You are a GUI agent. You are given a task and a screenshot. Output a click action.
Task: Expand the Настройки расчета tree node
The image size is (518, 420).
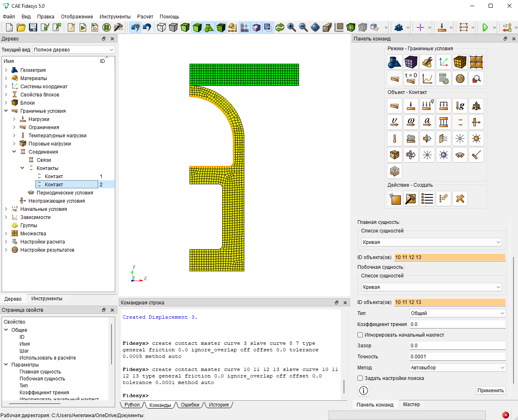pos(6,242)
